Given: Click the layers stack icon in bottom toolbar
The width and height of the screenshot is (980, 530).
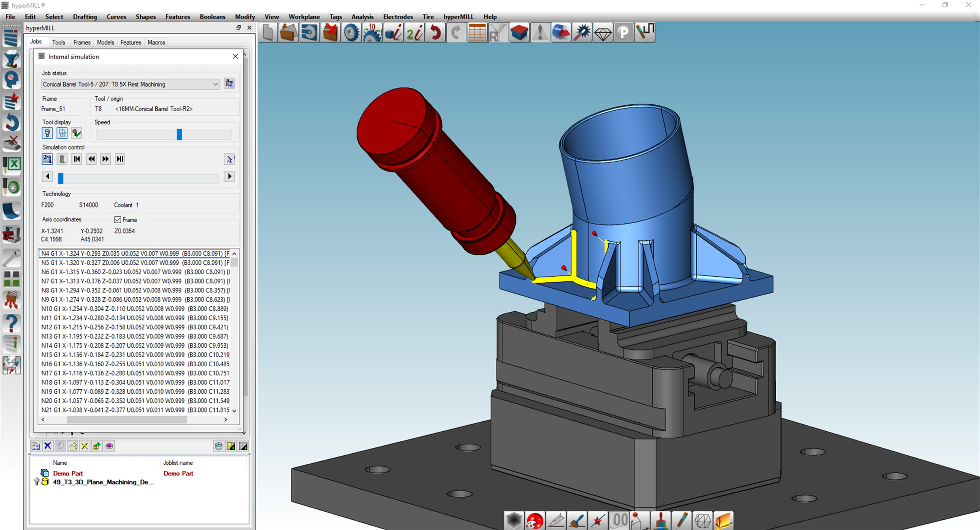Looking at the screenshot, I should 514,521.
